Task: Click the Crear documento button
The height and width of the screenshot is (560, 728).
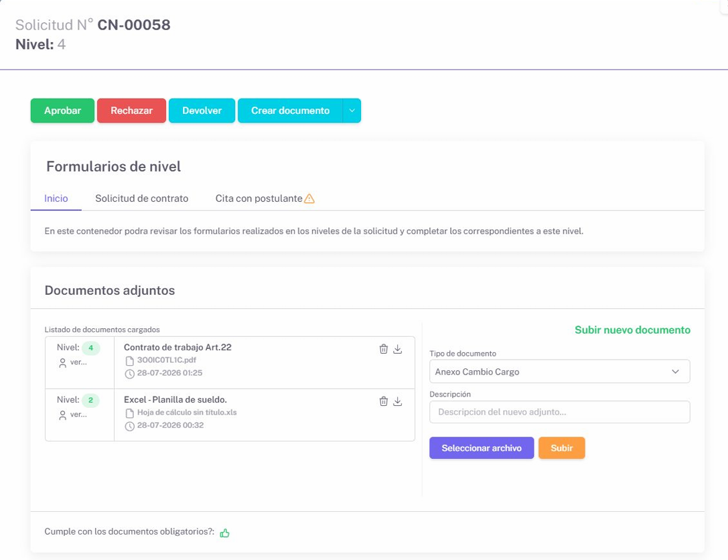Action: coord(290,111)
